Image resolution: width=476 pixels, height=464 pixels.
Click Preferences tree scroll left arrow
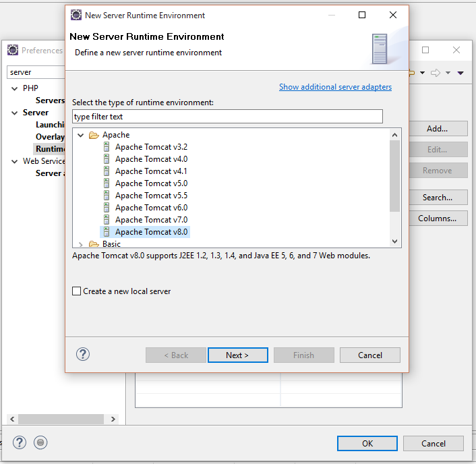point(12,419)
